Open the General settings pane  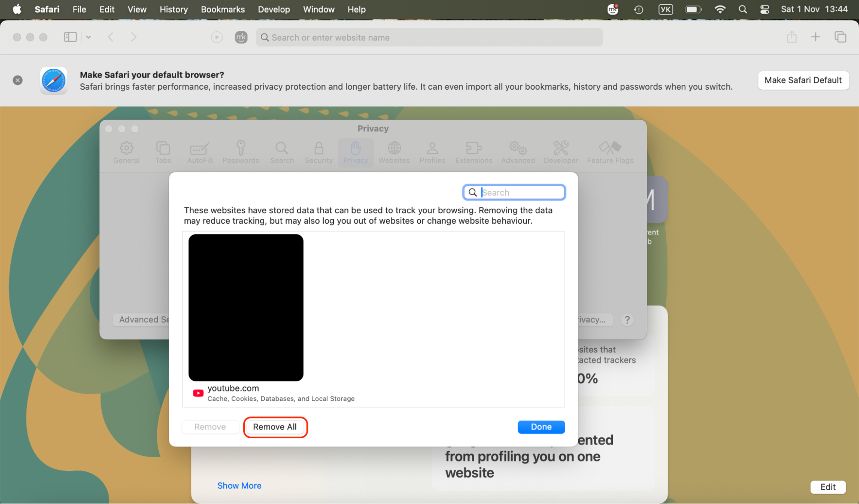pyautogui.click(x=126, y=152)
